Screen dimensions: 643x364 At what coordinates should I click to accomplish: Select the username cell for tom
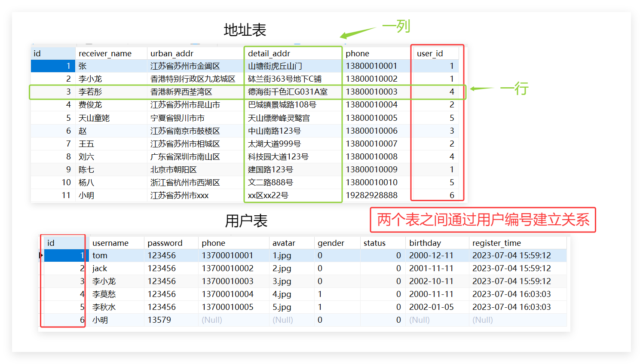coord(99,255)
